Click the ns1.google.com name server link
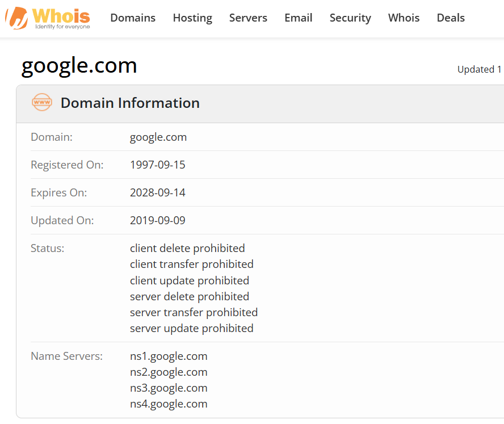This screenshot has height=424, width=504. [x=168, y=356]
